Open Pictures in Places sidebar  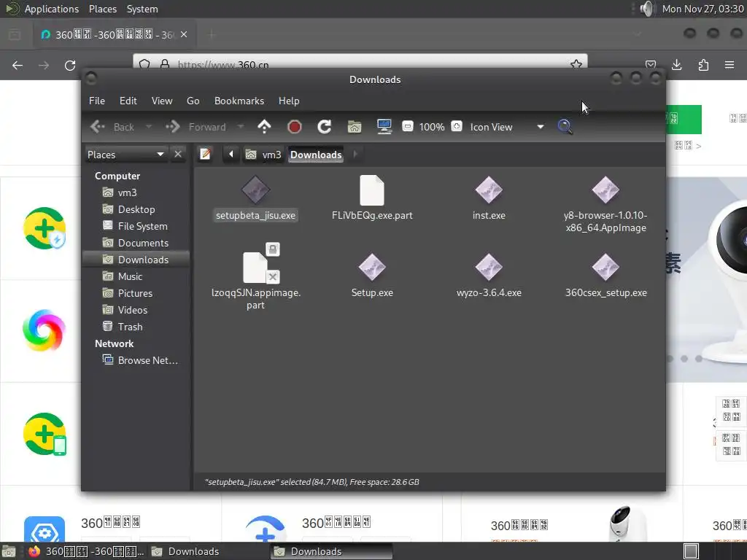click(x=136, y=293)
